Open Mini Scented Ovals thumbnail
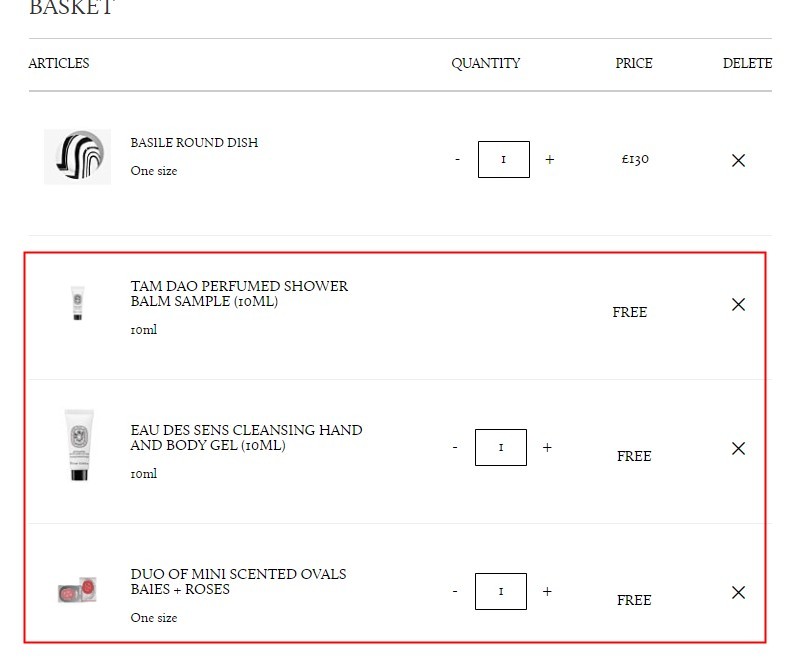The height and width of the screenshot is (665, 798). [77, 590]
